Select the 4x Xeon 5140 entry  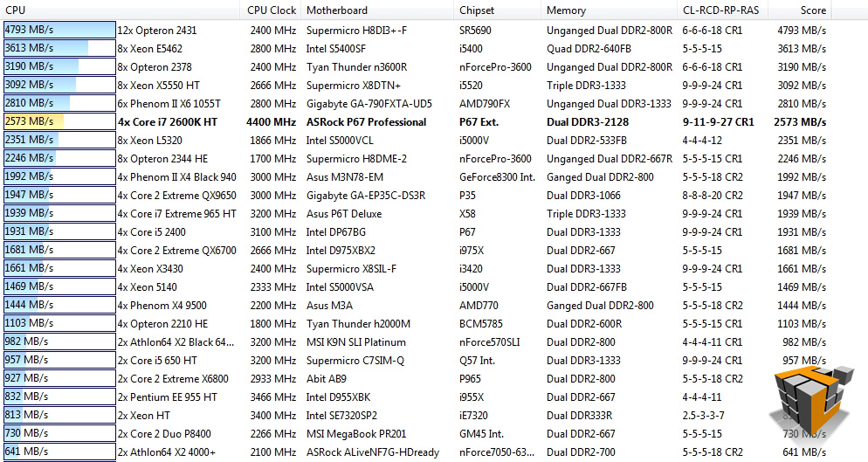coord(148,286)
